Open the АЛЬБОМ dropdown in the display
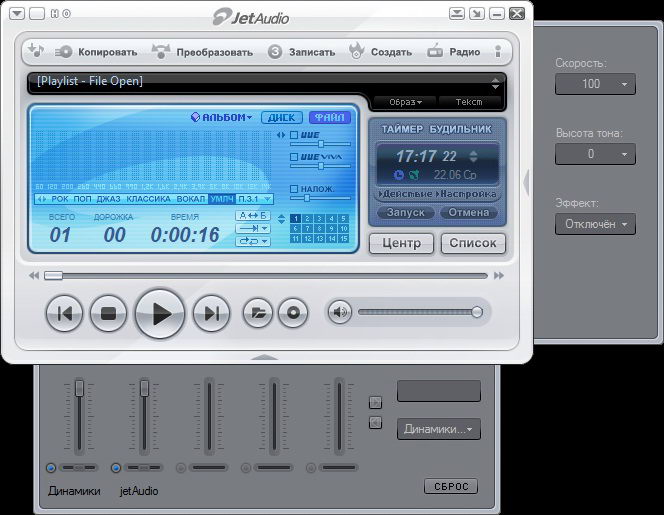The height and width of the screenshot is (515, 664). click(222, 117)
